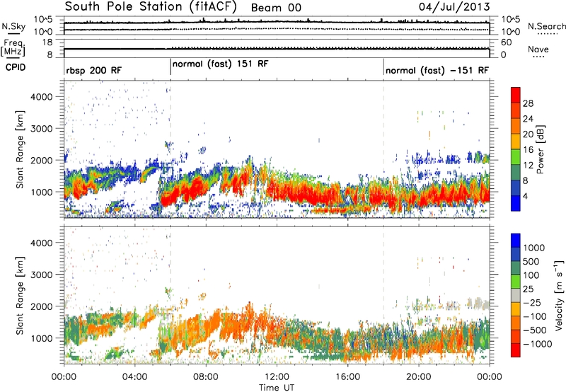The width and height of the screenshot is (566, 392).
Task: Click the '60' Nave axis tick
Action: (506, 42)
